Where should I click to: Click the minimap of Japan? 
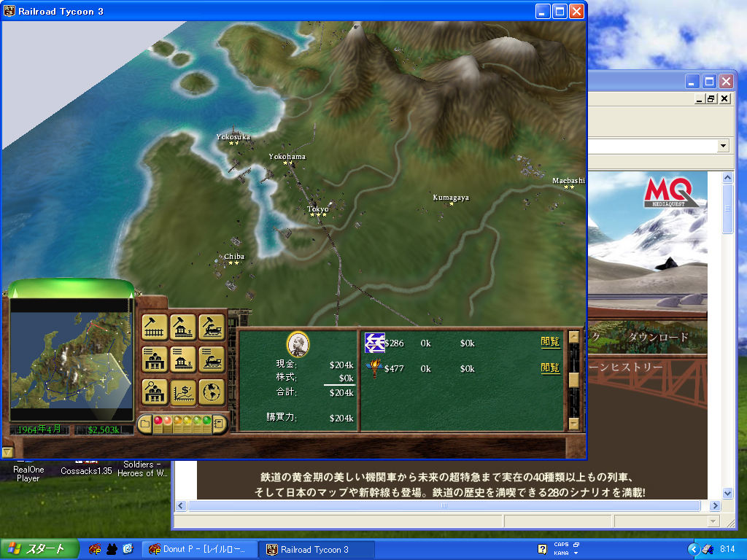point(71,360)
